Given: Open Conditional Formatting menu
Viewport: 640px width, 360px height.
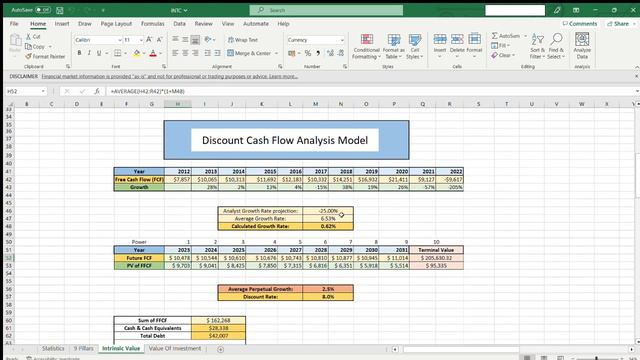Looking at the screenshot, I should [x=367, y=46].
